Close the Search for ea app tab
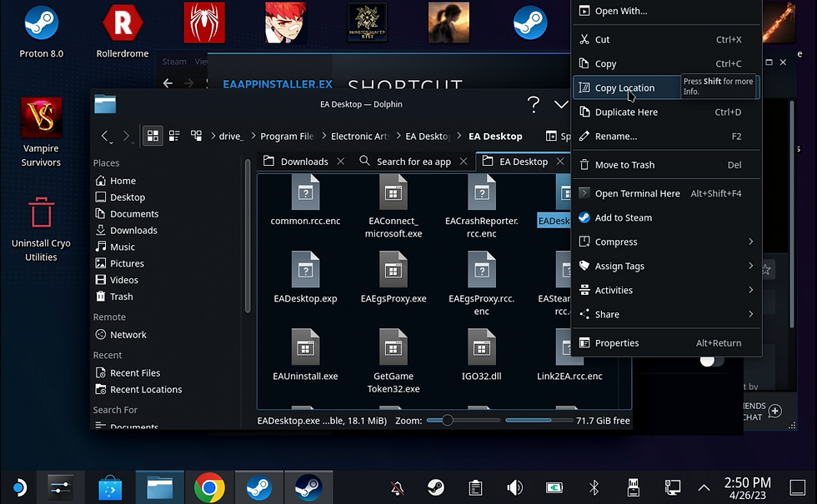Screen dimensions: 817x504 (x=464, y=162)
